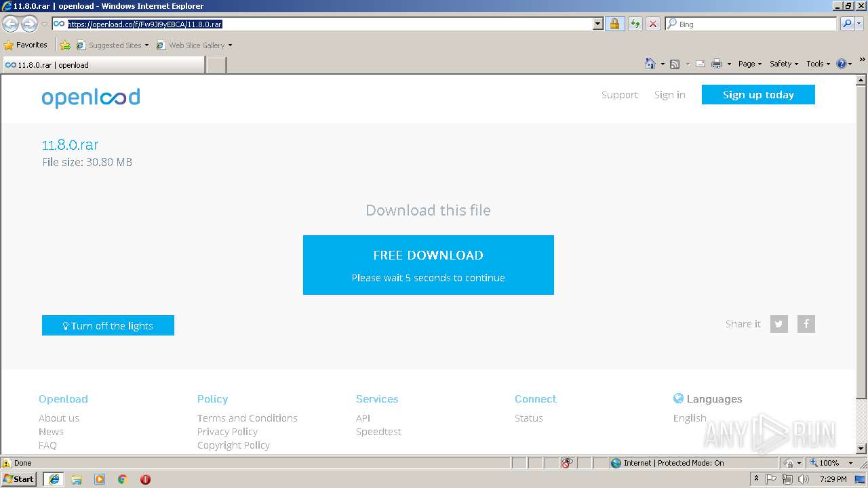Toggle Turn off the lights
The image size is (868, 488).
point(108,325)
